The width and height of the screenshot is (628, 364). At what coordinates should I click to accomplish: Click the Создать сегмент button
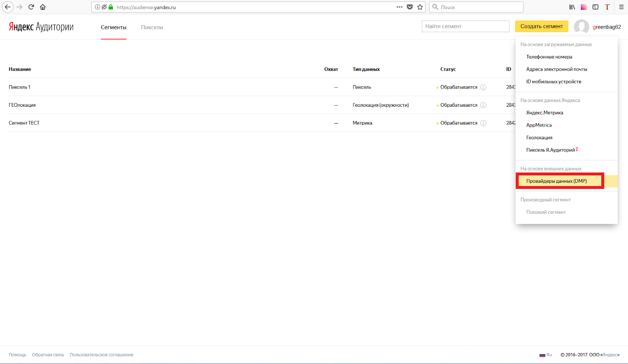(x=542, y=26)
